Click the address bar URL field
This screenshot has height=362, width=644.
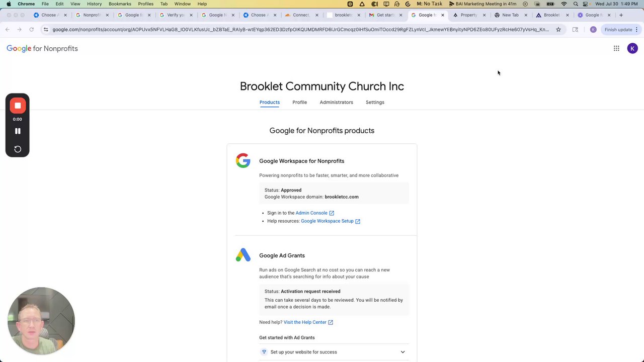[x=300, y=30]
